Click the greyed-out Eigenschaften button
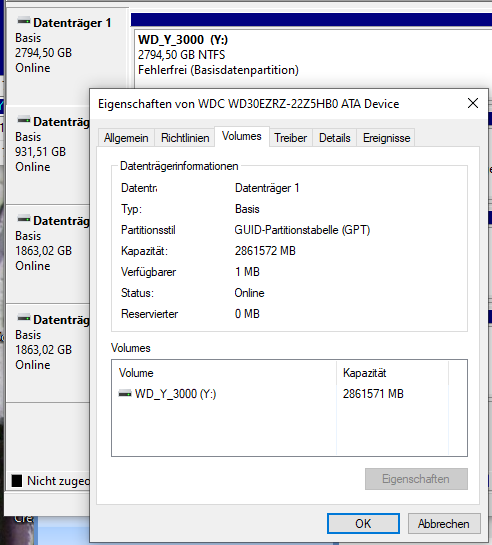 pos(416,479)
